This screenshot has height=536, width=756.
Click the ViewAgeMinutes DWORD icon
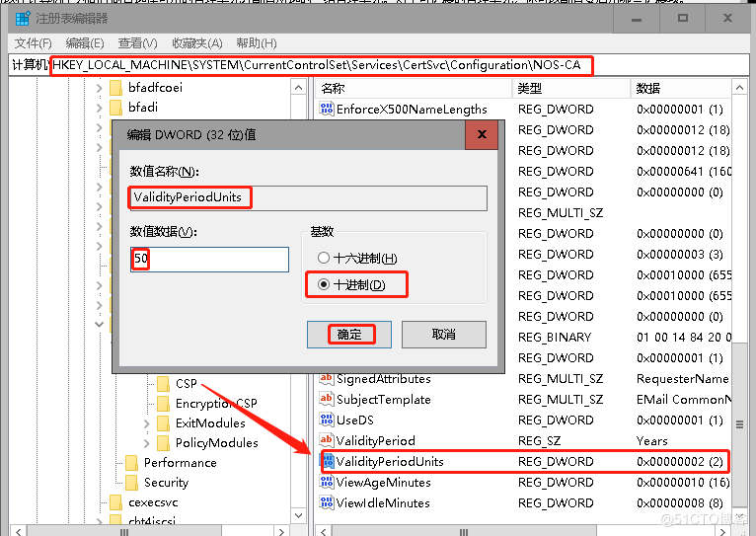tap(327, 482)
